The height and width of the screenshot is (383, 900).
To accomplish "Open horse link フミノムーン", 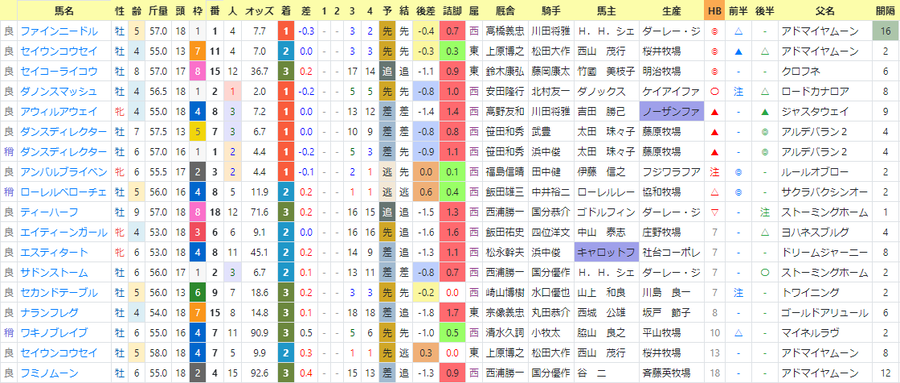I will (x=49, y=373).
